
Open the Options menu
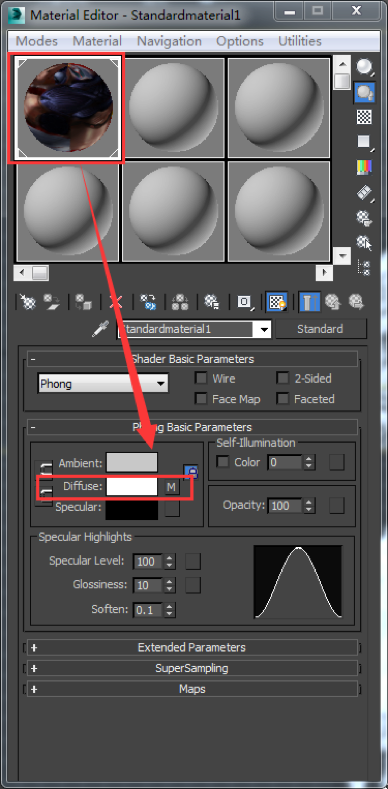[240, 41]
